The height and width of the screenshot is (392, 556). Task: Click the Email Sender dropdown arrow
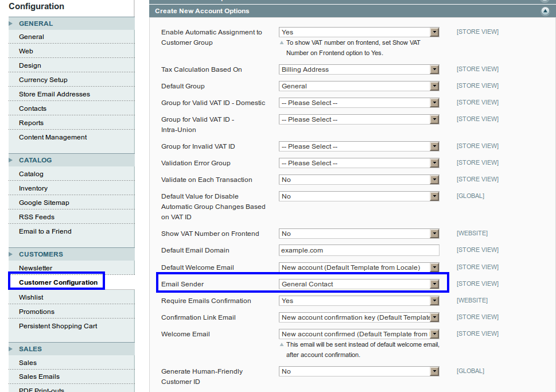434,284
